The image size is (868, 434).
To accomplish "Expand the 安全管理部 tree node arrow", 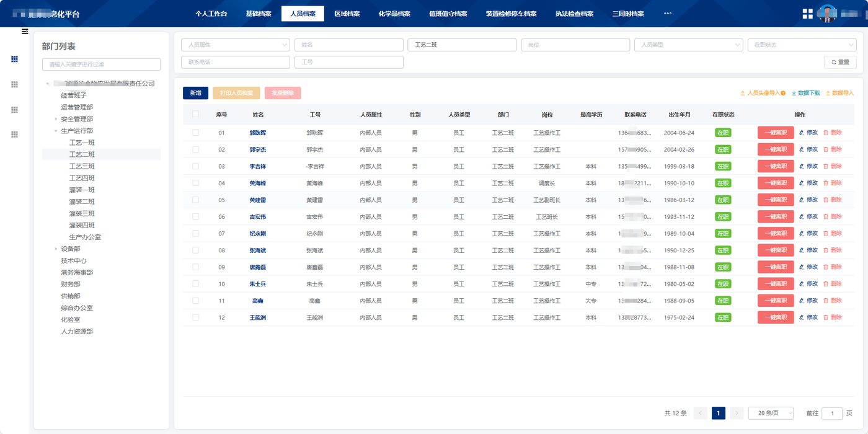I will click(56, 119).
